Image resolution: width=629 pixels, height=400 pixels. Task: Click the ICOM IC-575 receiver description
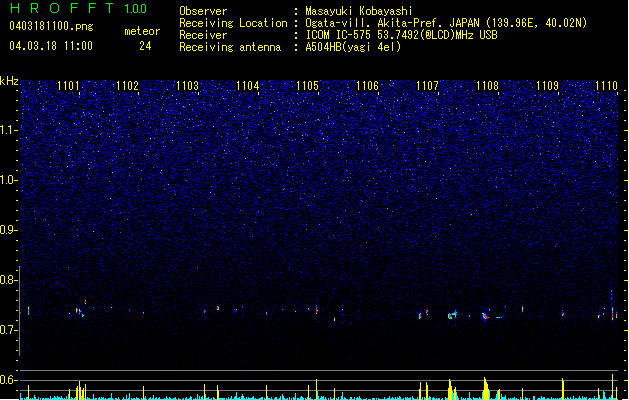pyautogui.click(x=402, y=35)
